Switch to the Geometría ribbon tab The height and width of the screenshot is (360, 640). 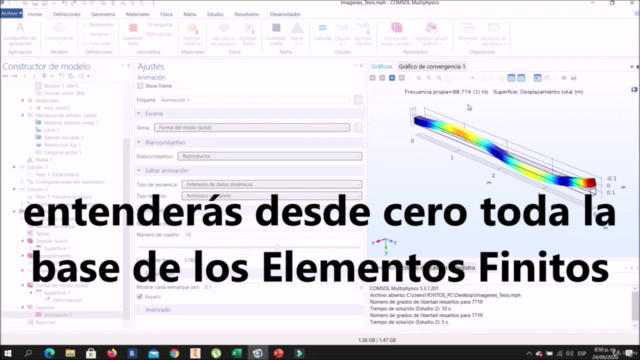coord(103,14)
